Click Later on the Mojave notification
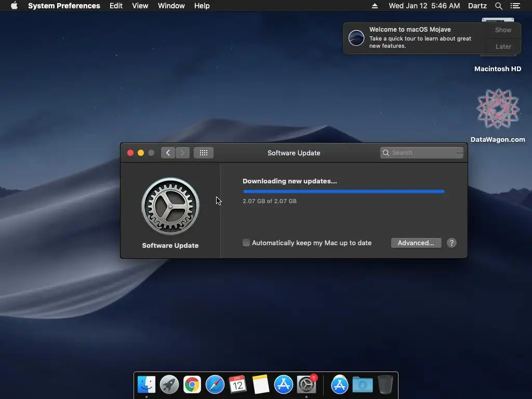The width and height of the screenshot is (532, 399). coord(503,46)
